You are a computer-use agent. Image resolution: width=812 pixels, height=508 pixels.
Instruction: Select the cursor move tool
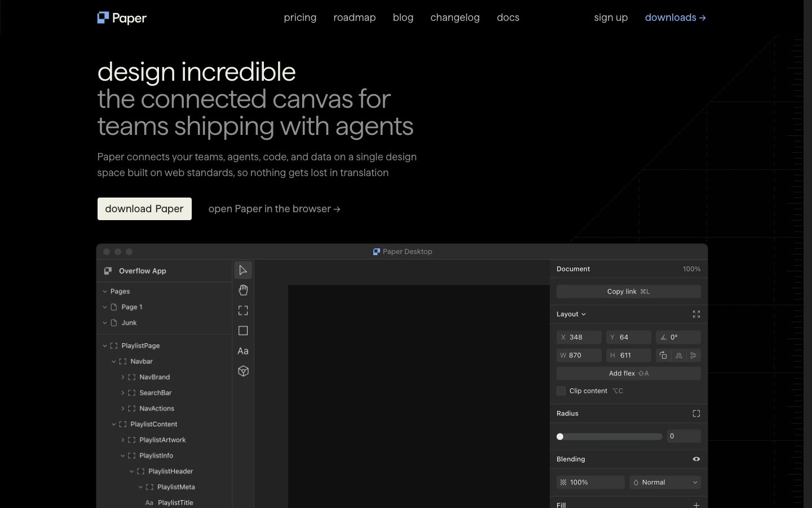pos(243,270)
